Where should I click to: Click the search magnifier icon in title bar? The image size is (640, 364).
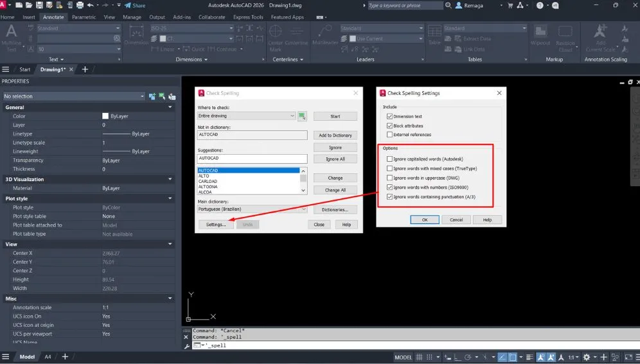(448, 5)
